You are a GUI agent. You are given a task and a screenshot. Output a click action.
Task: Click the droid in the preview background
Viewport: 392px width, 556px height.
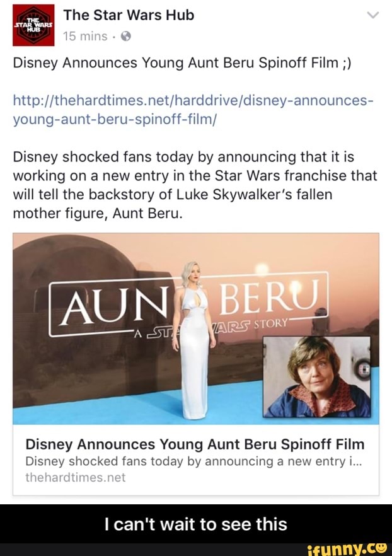click(321, 321)
